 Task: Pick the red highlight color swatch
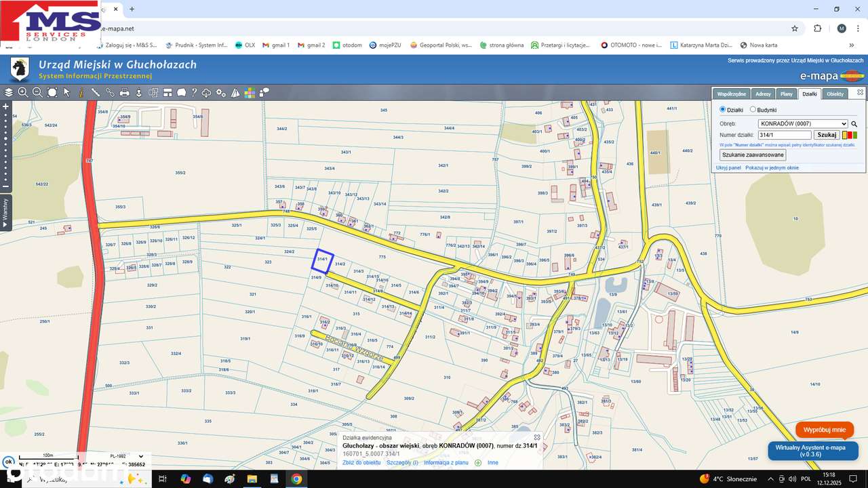(850, 135)
